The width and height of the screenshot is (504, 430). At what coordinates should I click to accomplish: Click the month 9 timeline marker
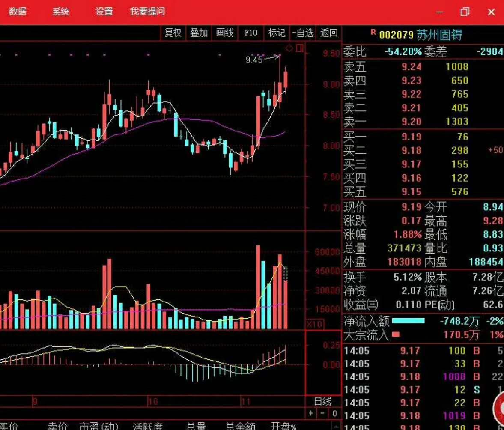[x=35, y=402]
